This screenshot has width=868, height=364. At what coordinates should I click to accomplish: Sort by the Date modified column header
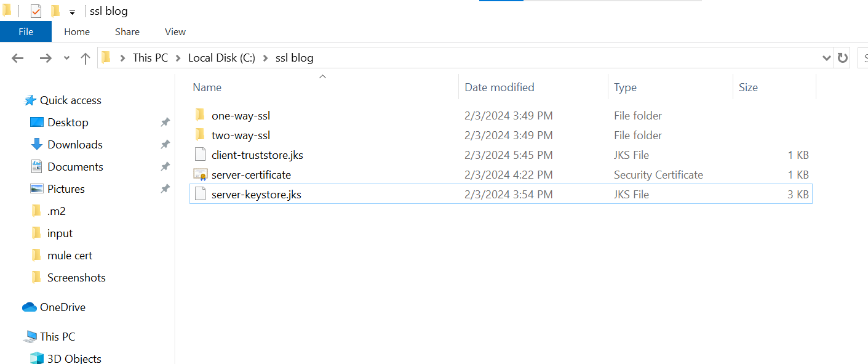[x=500, y=87]
